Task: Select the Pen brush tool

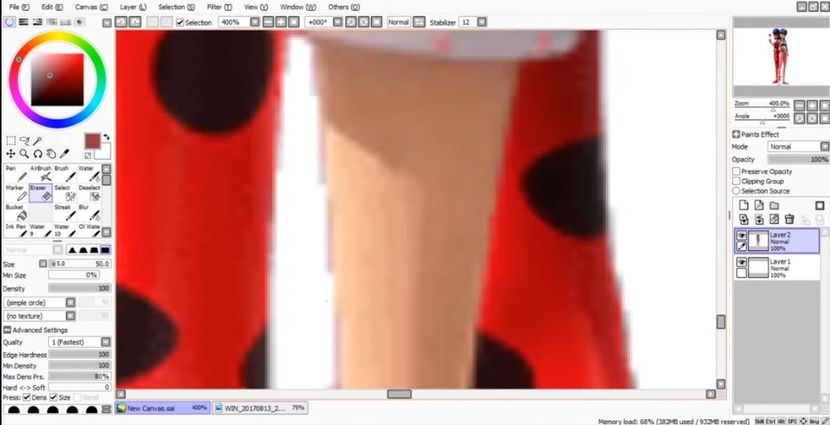Action: coord(16,173)
